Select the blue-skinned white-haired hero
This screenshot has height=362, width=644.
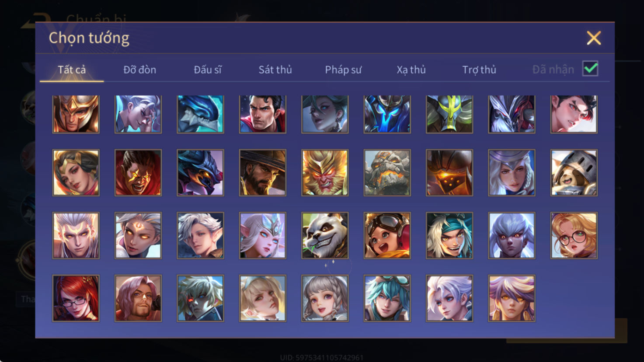(512, 235)
